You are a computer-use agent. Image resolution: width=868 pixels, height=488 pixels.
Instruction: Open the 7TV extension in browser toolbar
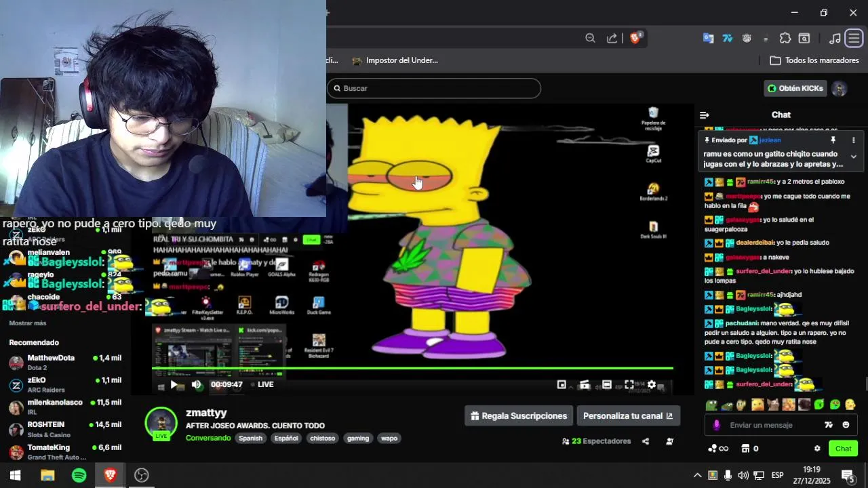(x=728, y=39)
